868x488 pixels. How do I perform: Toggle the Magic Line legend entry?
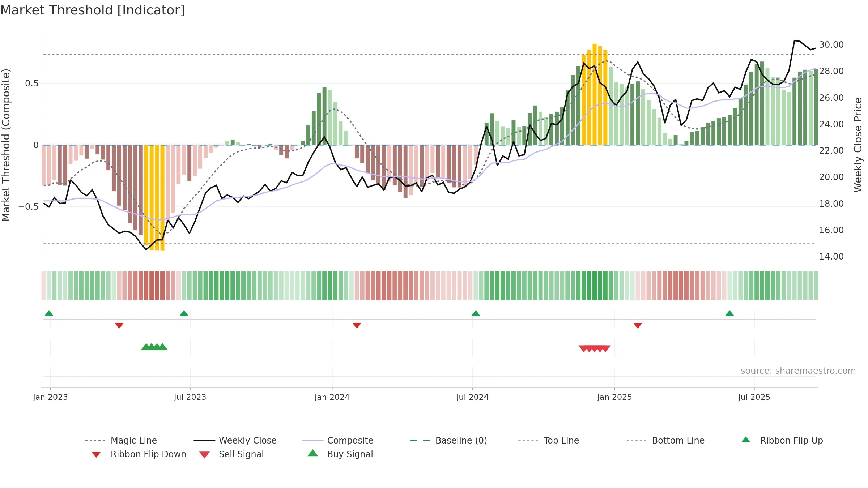click(x=121, y=440)
